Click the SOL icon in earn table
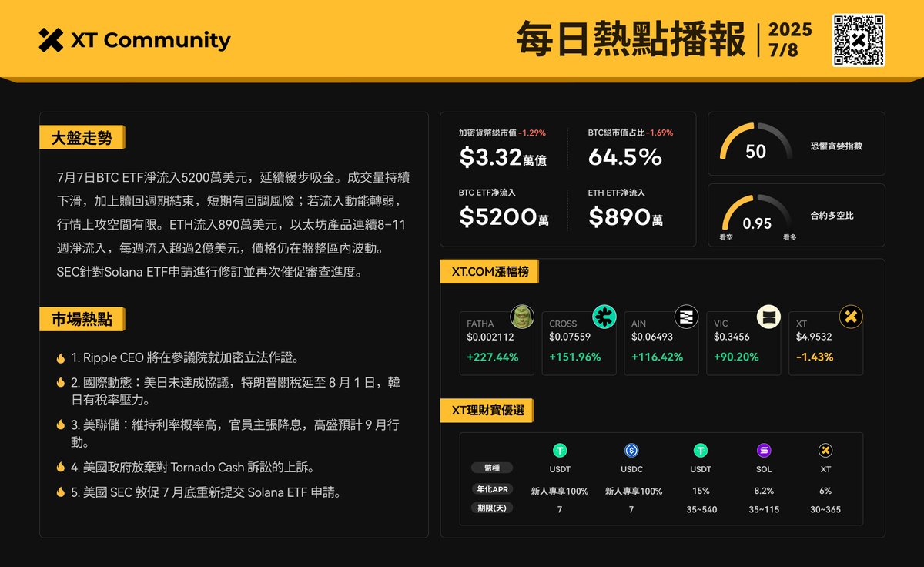The height and width of the screenshot is (567, 924). (764, 451)
